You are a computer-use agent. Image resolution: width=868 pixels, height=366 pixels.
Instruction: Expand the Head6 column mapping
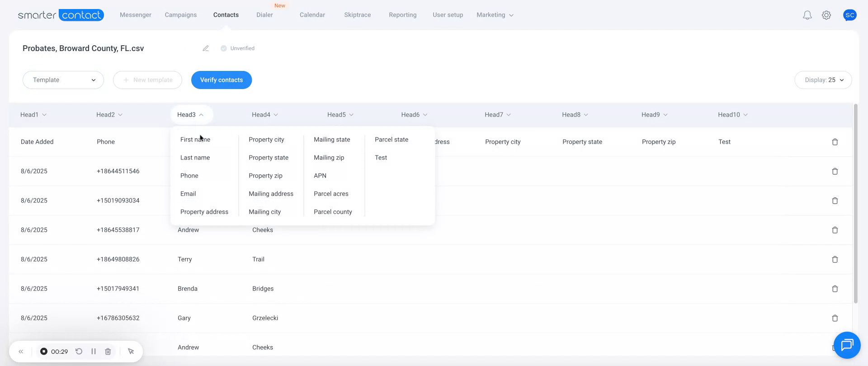[414, 115]
